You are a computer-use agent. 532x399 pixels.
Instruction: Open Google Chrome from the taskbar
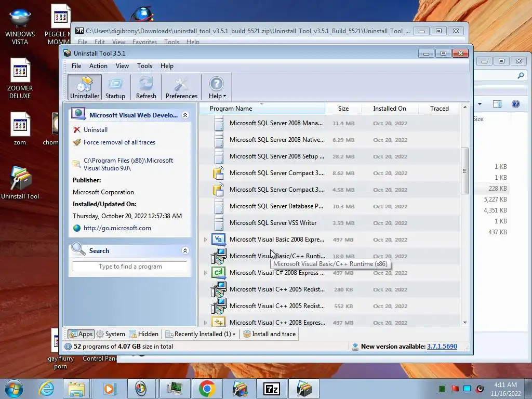click(x=207, y=389)
